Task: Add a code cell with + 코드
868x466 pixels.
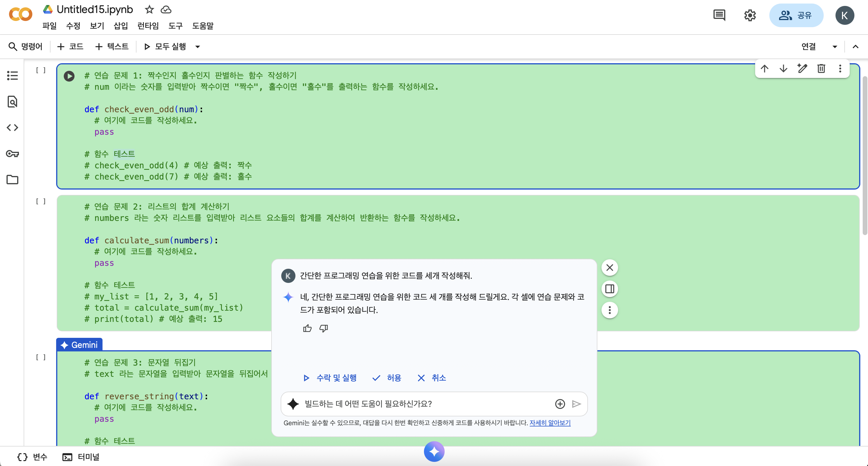Action: point(70,46)
